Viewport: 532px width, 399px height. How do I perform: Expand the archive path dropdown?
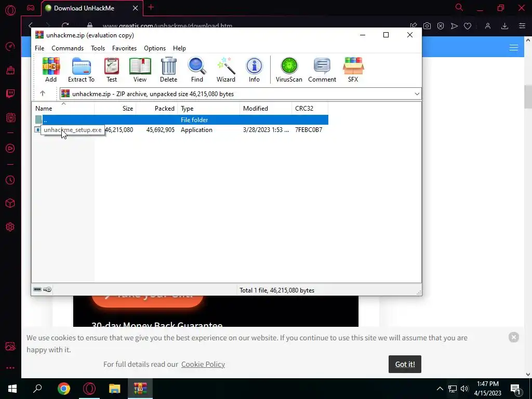(417, 94)
